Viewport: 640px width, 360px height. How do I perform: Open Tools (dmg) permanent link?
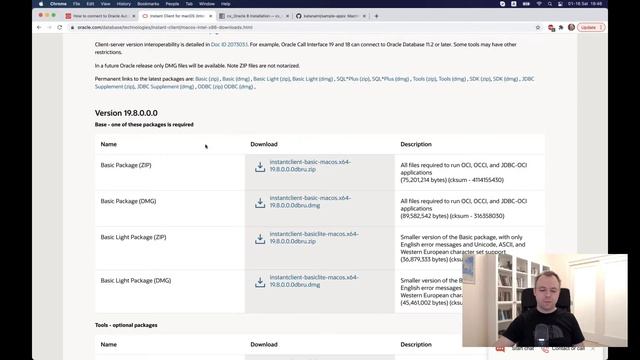tap(452, 79)
